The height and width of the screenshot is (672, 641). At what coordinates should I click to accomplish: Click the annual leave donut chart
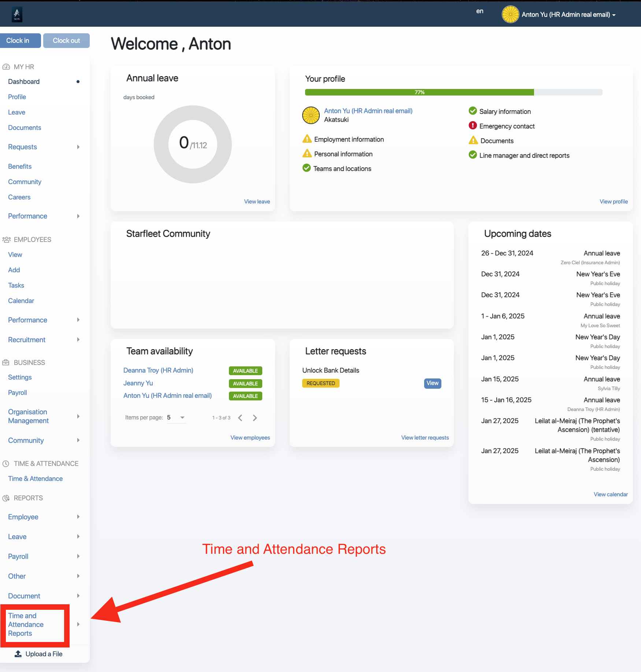click(x=193, y=144)
